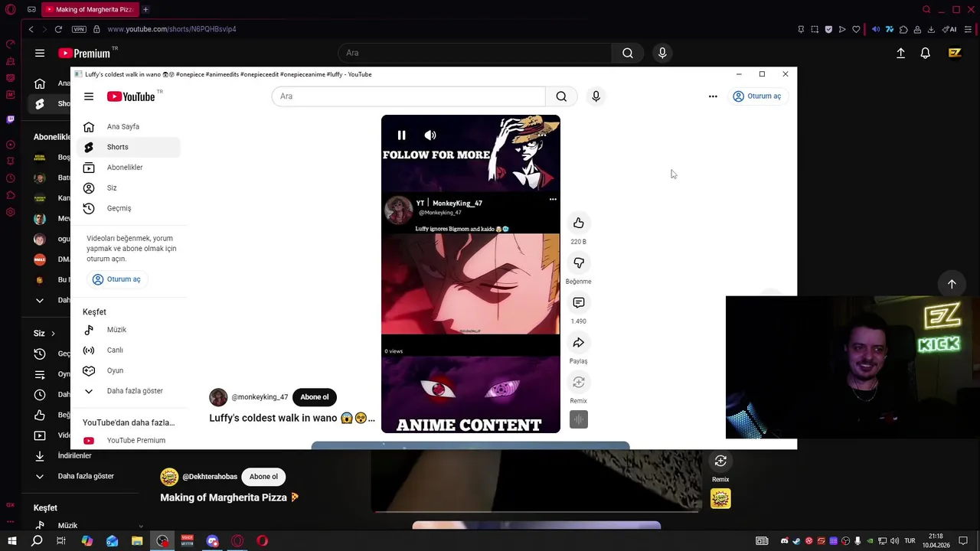Open the sound thumbnail below Remix in popup
This screenshot has width=980, height=551.
[579, 419]
